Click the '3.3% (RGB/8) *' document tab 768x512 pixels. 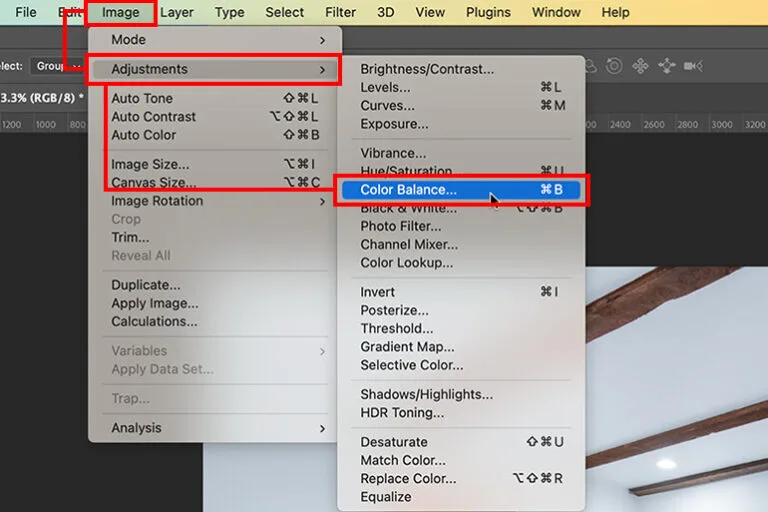[x=42, y=98]
